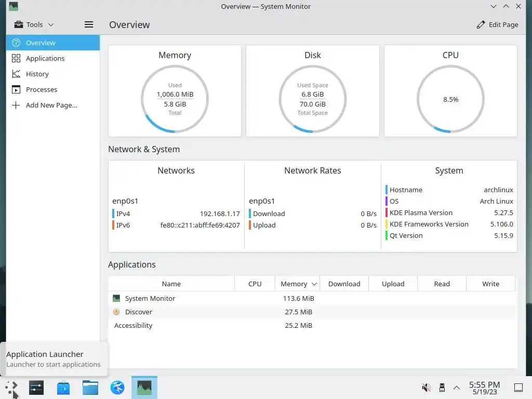Launch Discover from the taskbar
The image size is (532, 399).
63,388
